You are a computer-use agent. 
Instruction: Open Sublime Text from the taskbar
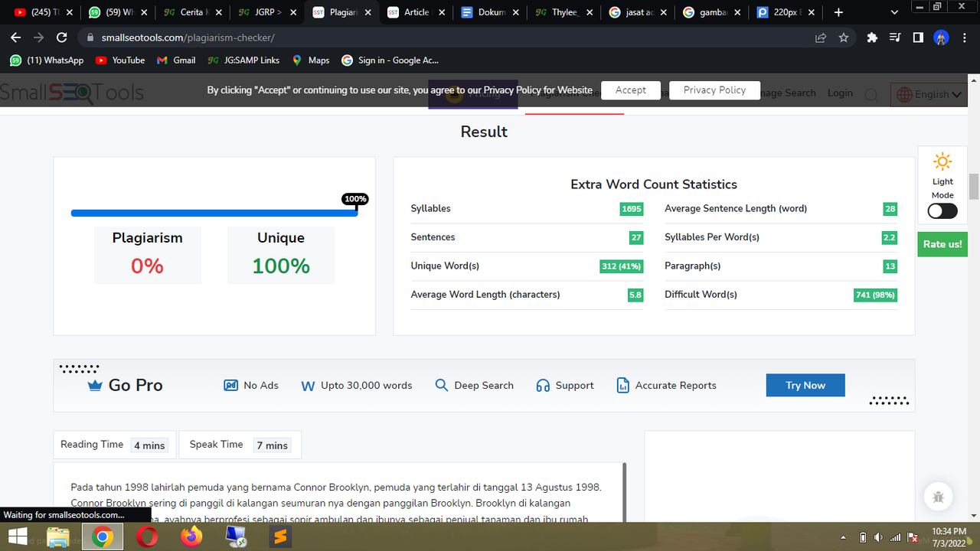coord(280,537)
